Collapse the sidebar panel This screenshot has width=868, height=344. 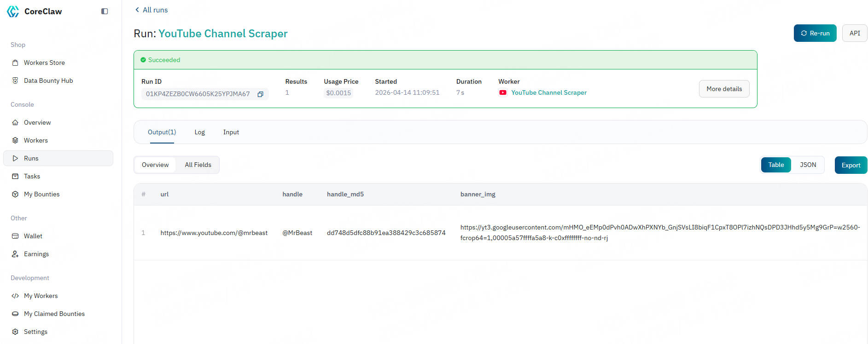click(105, 11)
